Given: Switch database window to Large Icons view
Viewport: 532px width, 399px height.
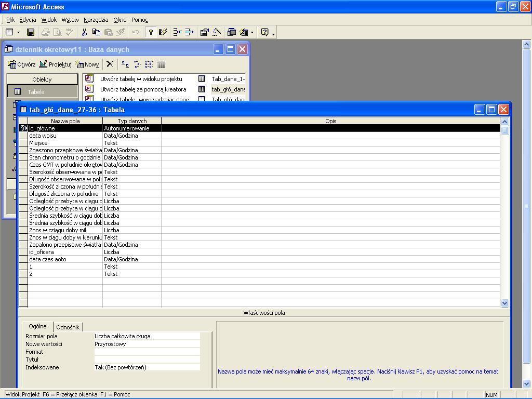Looking at the screenshot, I should click(x=125, y=64).
